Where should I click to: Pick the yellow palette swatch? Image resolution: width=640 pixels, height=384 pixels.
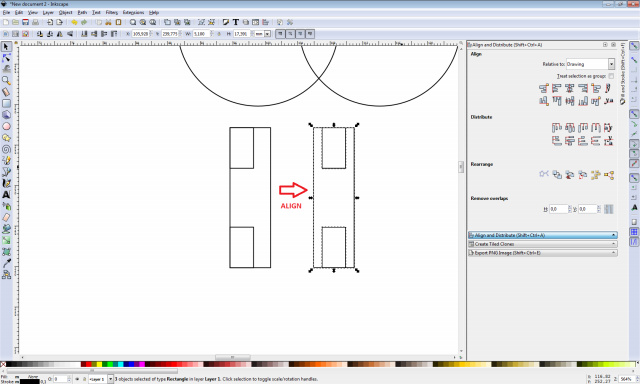click(99, 364)
